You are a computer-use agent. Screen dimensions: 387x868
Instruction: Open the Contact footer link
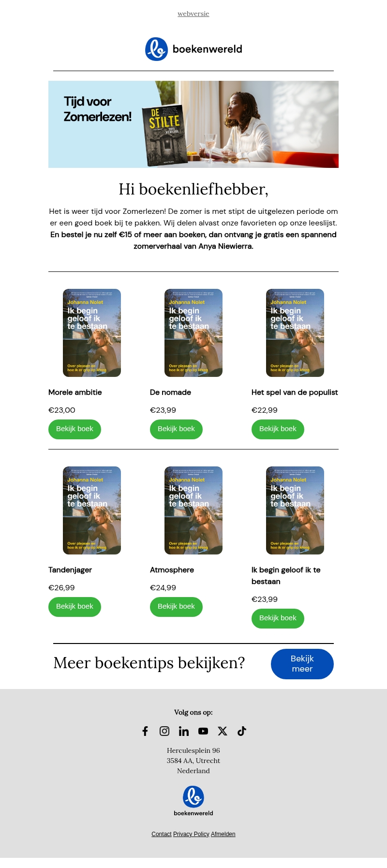coord(162,834)
